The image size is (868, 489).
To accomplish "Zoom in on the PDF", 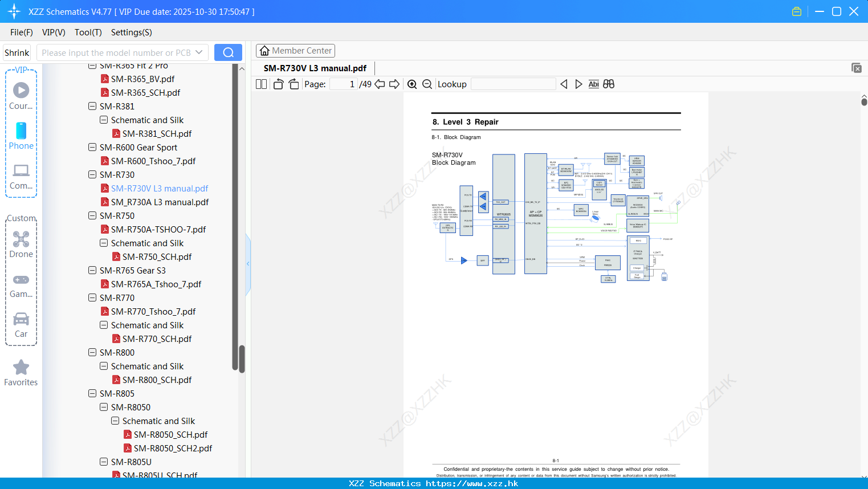I will [412, 84].
